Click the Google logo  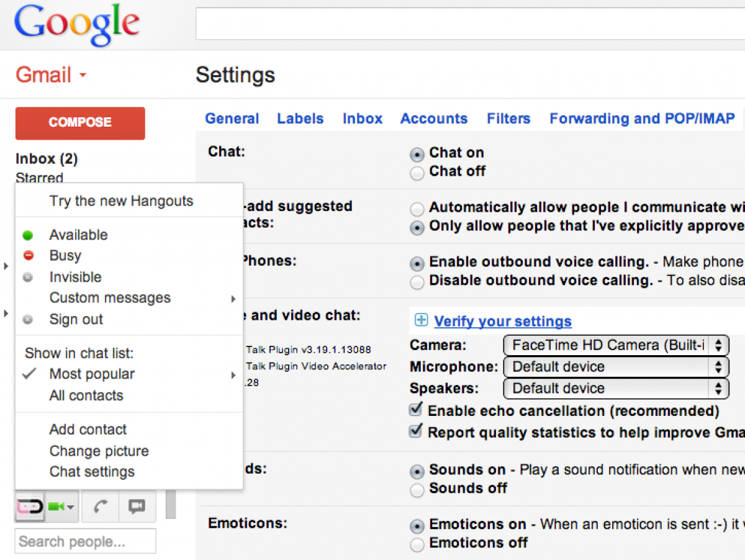click(x=77, y=25)
